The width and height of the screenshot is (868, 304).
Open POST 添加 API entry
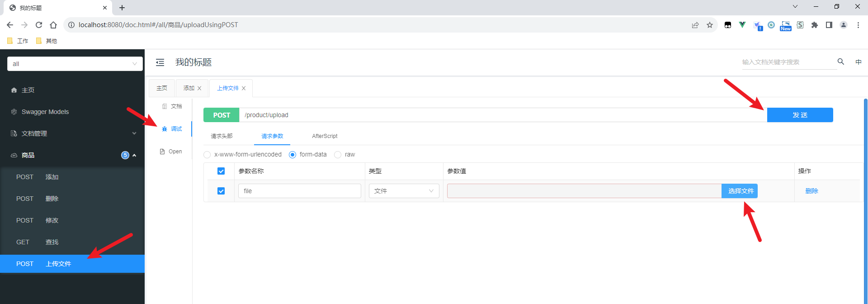tap(72, 177)
